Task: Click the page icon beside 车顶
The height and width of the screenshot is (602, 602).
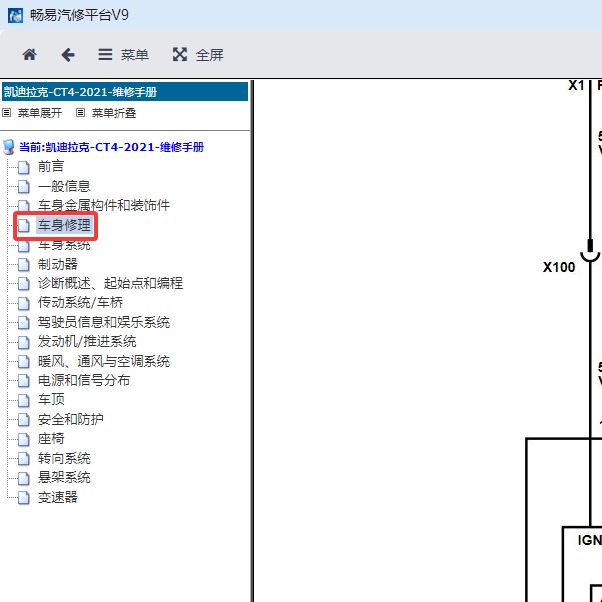Action: (x=24, y=400)
